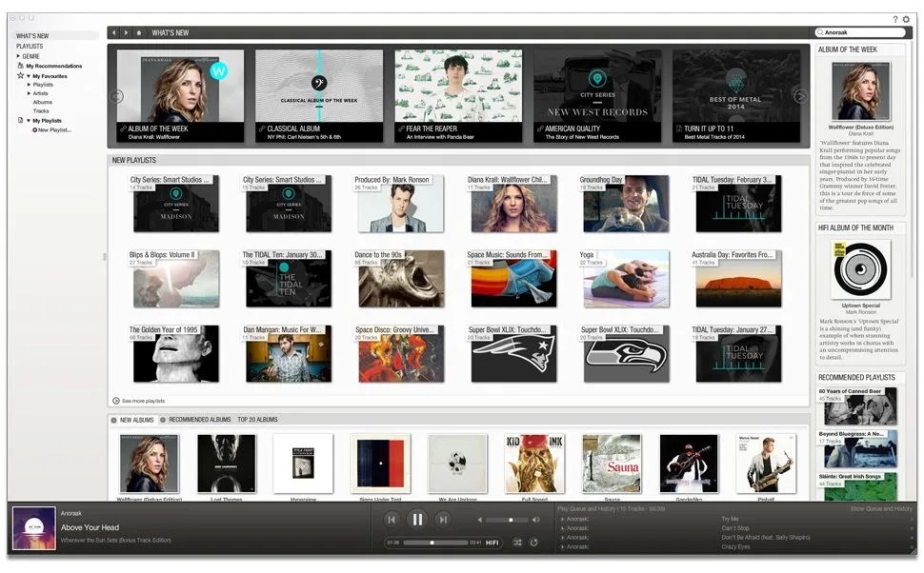
Task: Navigate back using the left arrow button
Action: 114,32
